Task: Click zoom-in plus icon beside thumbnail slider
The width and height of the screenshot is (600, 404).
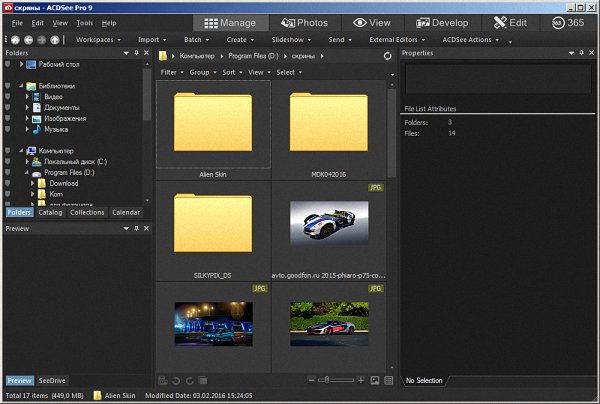Action: (360, 380)
